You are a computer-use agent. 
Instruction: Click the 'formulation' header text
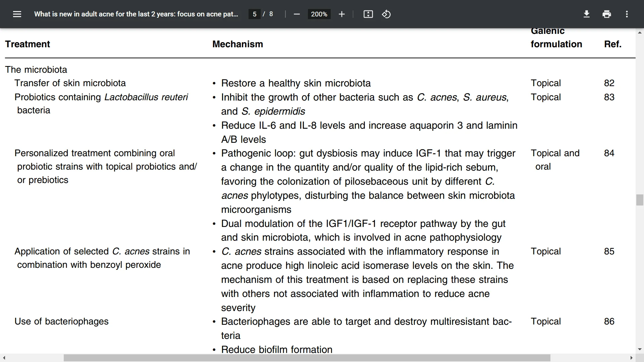click(x=556, y=44)
